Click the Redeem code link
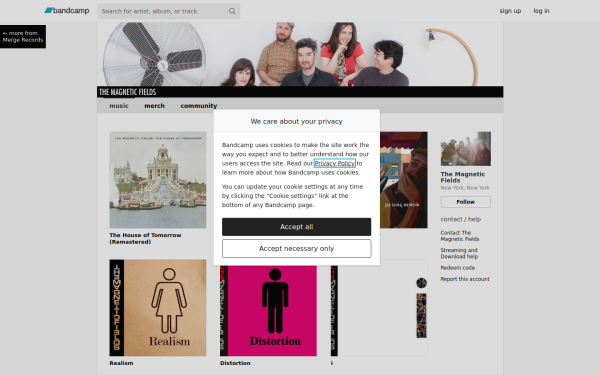600x375 pixels. click(x=458, y=268)
